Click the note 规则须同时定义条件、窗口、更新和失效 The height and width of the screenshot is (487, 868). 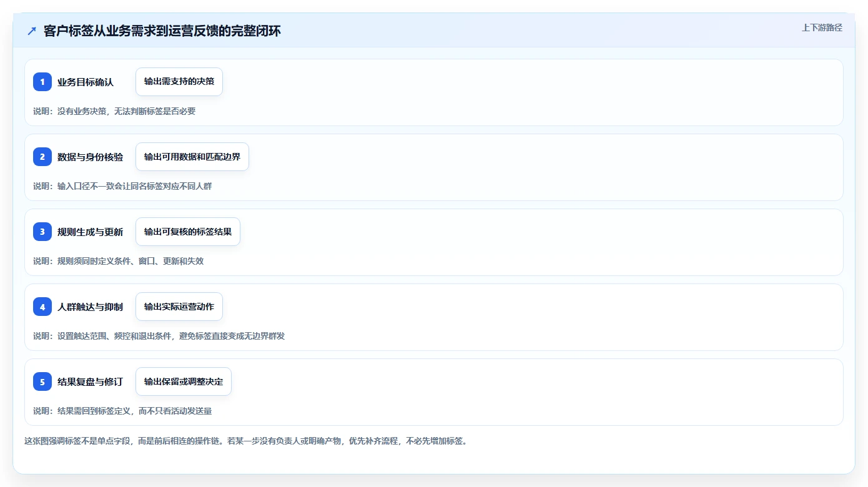[118, 261]
